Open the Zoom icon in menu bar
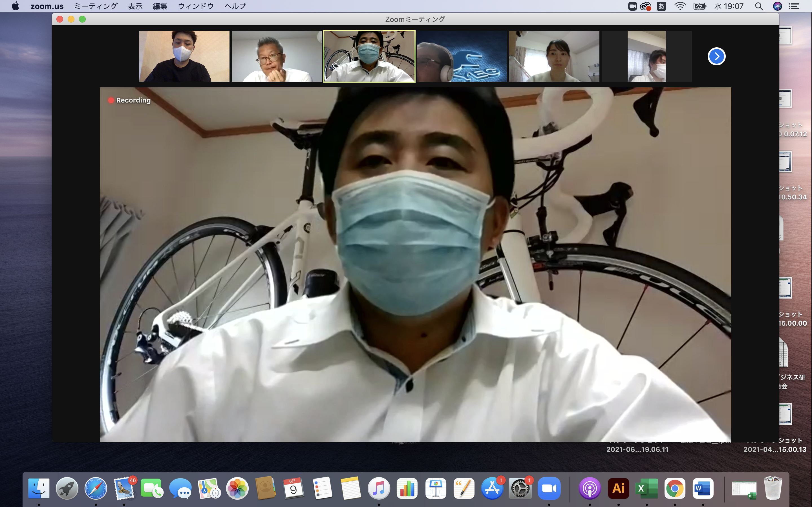Image resolution: width=812 pixels, height=507 pixels. (632, 6)
